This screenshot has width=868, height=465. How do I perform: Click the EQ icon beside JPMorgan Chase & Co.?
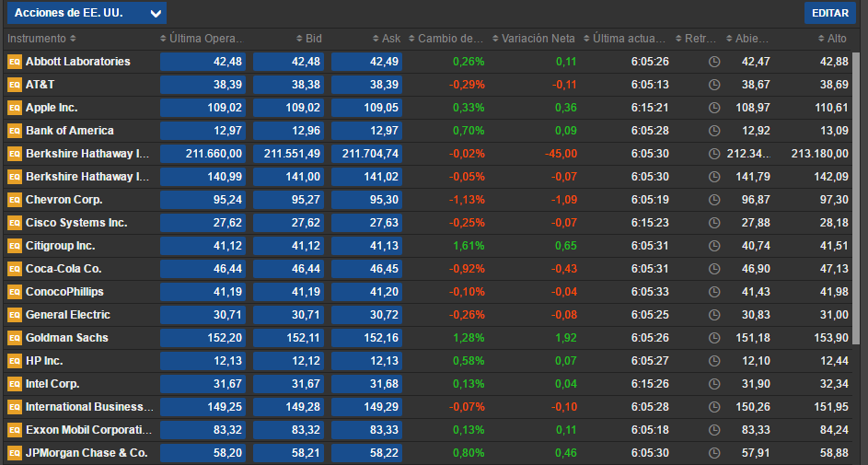15,453
